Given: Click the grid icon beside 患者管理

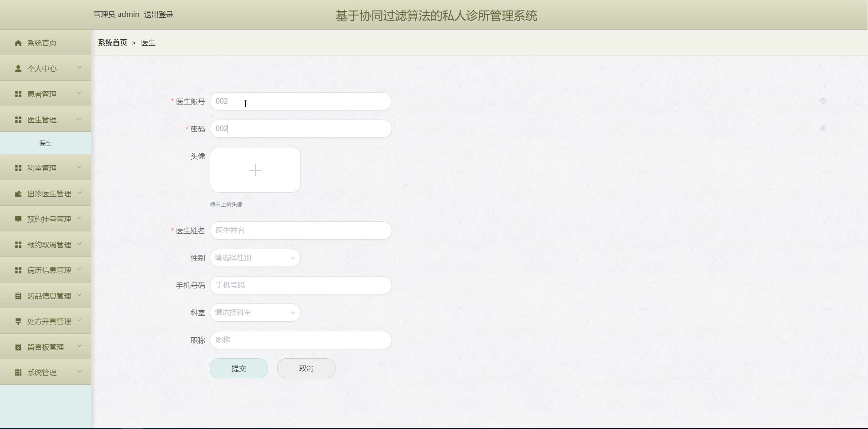Looking at the screenshot, I should click(x=18, y=94).
